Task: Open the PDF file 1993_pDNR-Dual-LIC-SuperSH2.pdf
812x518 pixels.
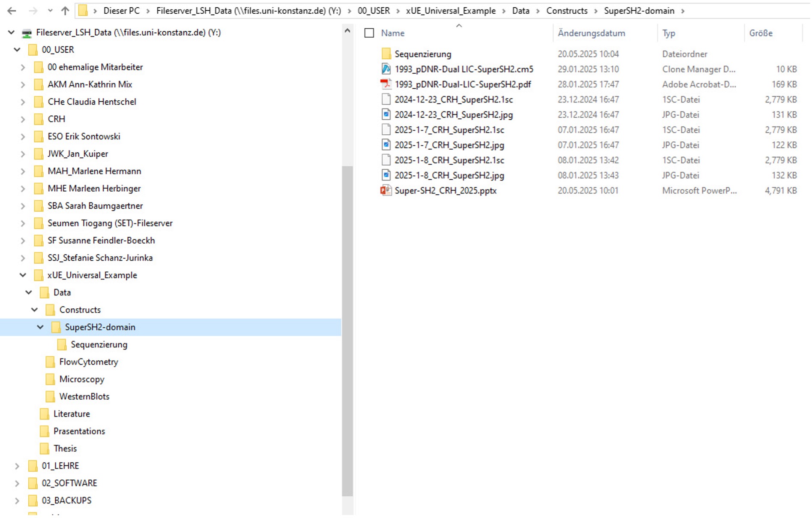Action: (x=462, y=84)
